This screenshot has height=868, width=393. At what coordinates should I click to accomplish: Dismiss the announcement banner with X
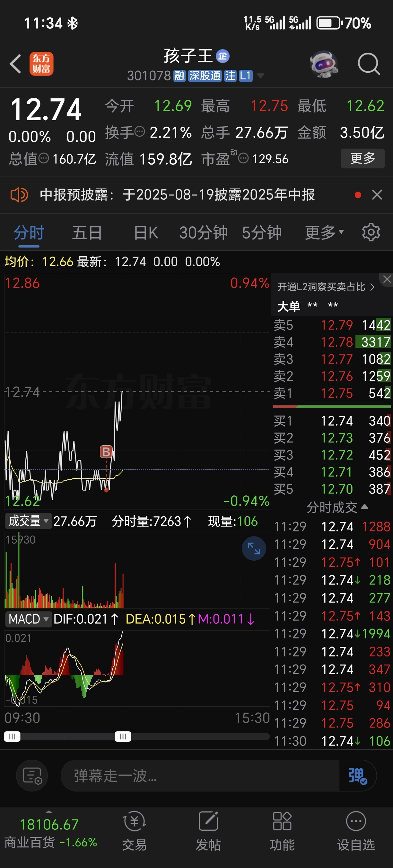point(377,195)
